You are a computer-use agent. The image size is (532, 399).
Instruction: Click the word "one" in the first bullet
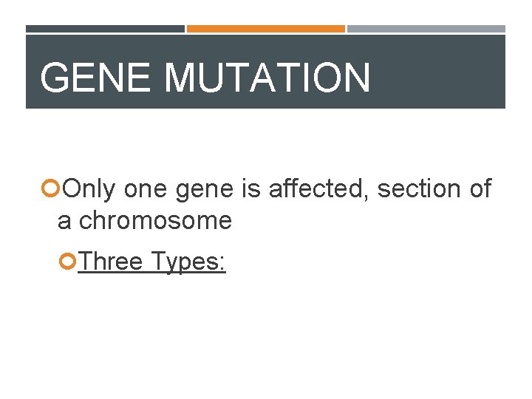pos(146,190)
